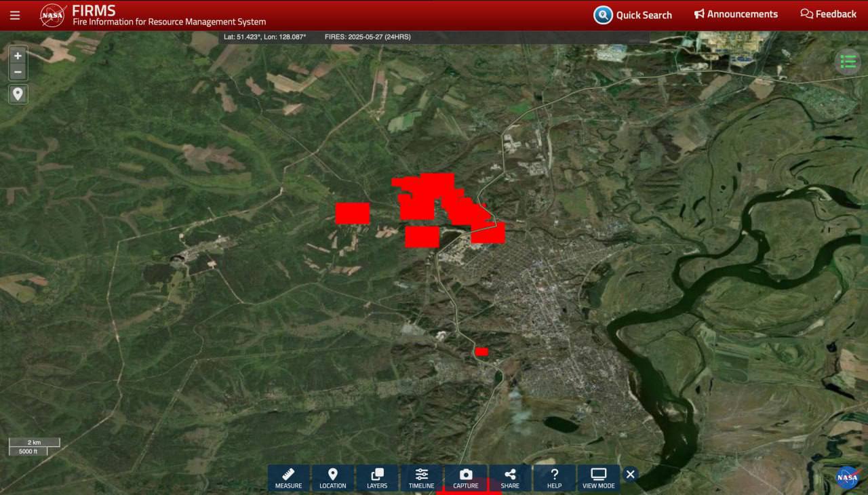
Task: Open the Share options
Action: click(x=510, y=478)
